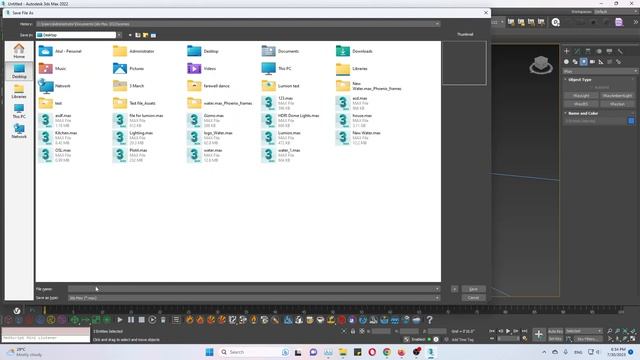This screenshot has width=640, height=360.
Task: Open the farewell dance folder
Action: [x=209, y=86]
